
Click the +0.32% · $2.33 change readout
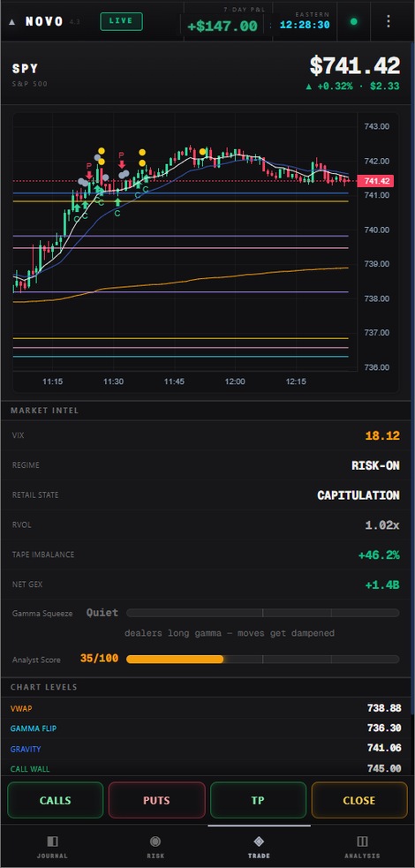(x=352, y=87)
